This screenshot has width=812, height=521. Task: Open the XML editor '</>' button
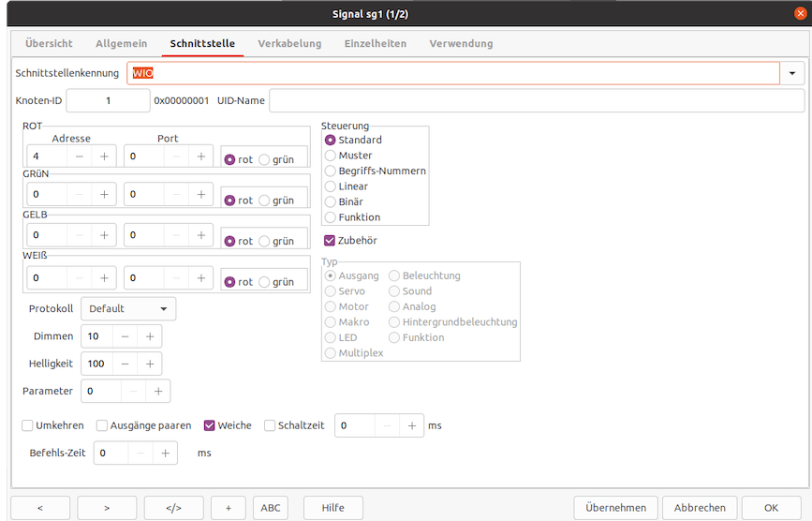[x=173, y=508]
